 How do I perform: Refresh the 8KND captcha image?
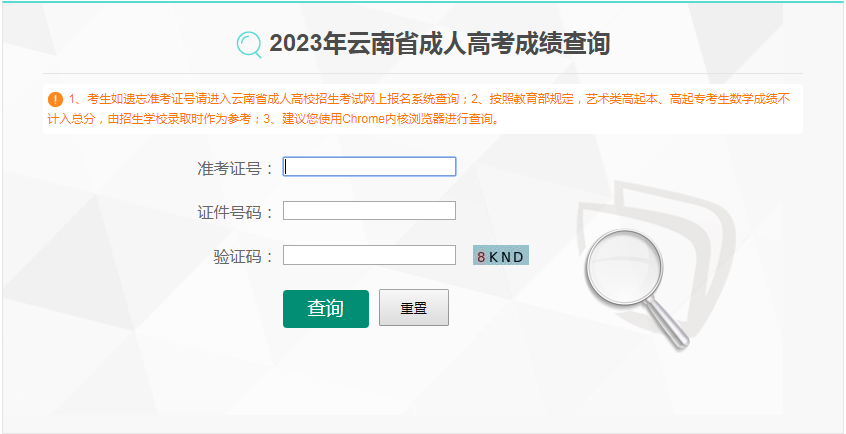click(501, 255)
